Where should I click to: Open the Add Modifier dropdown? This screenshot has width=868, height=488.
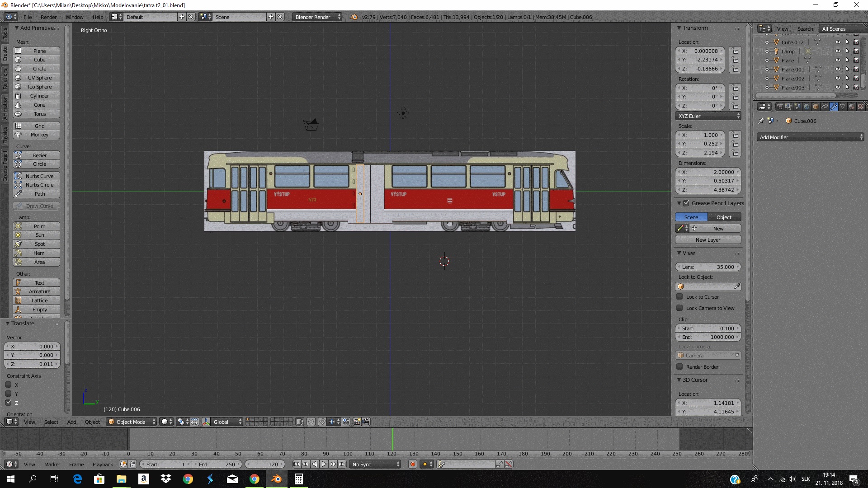click(810, 137)
